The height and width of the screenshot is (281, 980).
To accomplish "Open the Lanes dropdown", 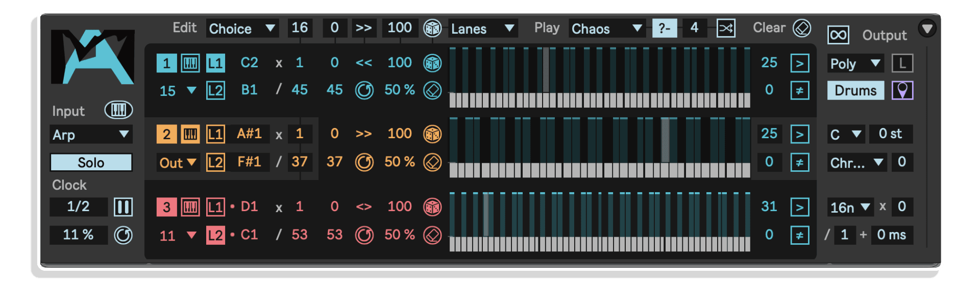I will pos(483,28).
